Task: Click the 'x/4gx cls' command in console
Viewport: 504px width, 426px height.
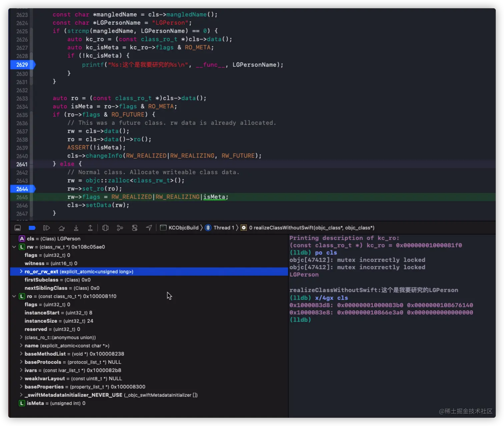Action: tap(332, 298)
